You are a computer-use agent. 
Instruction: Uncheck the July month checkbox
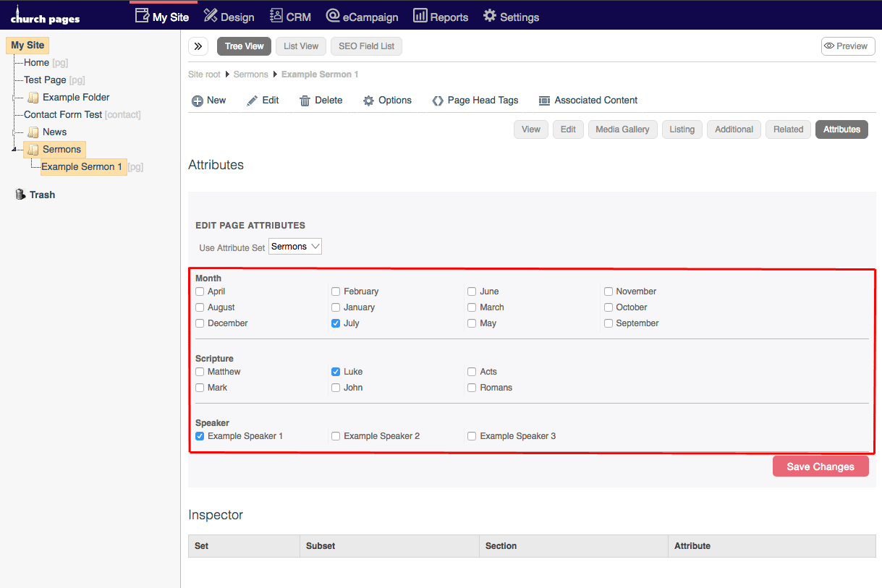[x=336, y=323]
